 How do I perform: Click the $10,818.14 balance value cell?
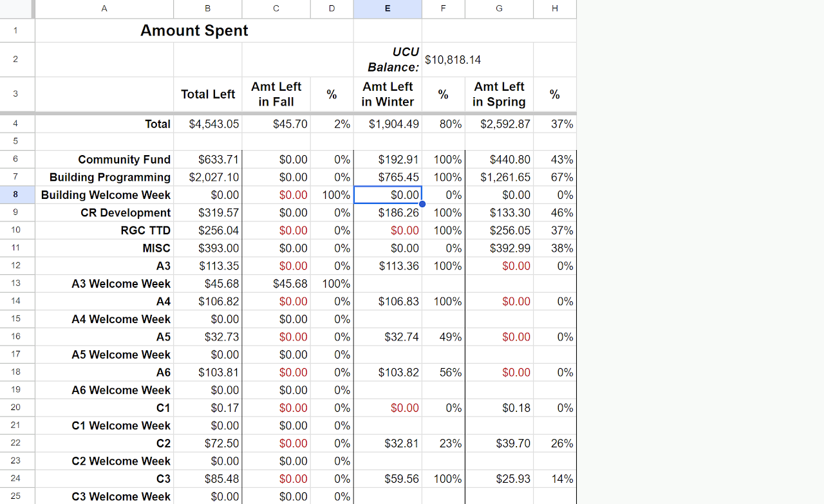click(443, 59)
